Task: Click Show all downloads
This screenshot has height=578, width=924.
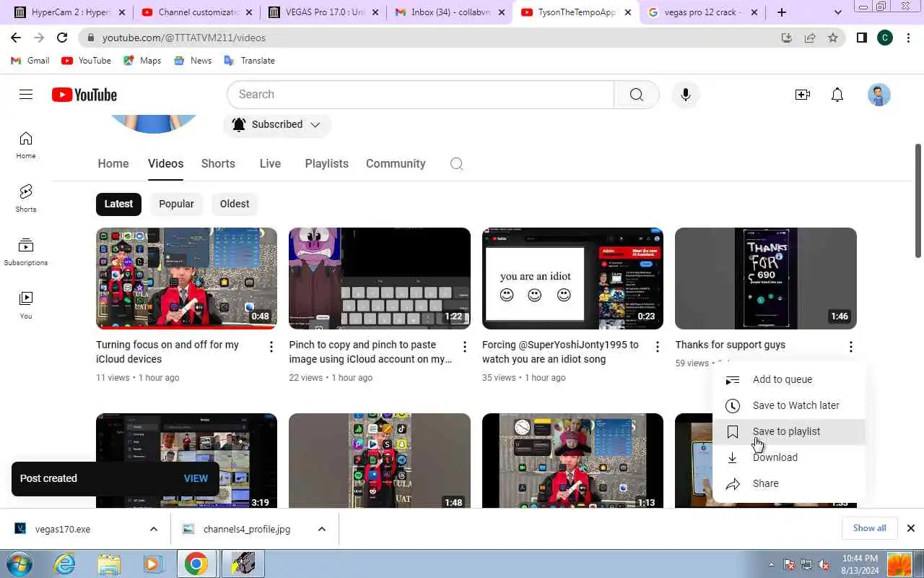Action: 869,528
